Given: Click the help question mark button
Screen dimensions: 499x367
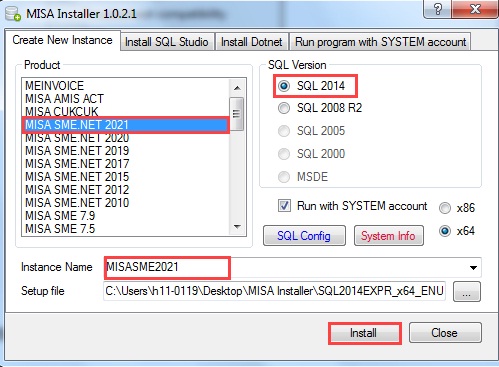Looking at the screenshot, I should pyautogui.click(x=438, y=9).
